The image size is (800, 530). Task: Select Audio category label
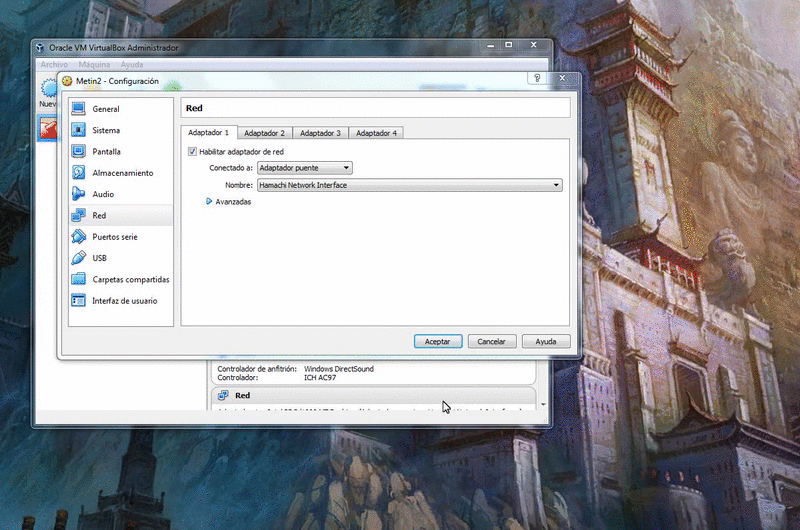point(103,194)
